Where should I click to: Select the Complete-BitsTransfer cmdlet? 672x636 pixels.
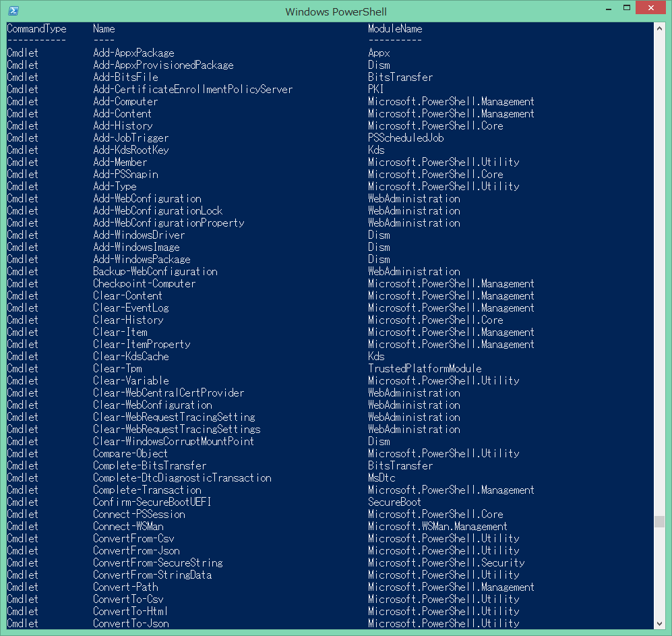150,466
